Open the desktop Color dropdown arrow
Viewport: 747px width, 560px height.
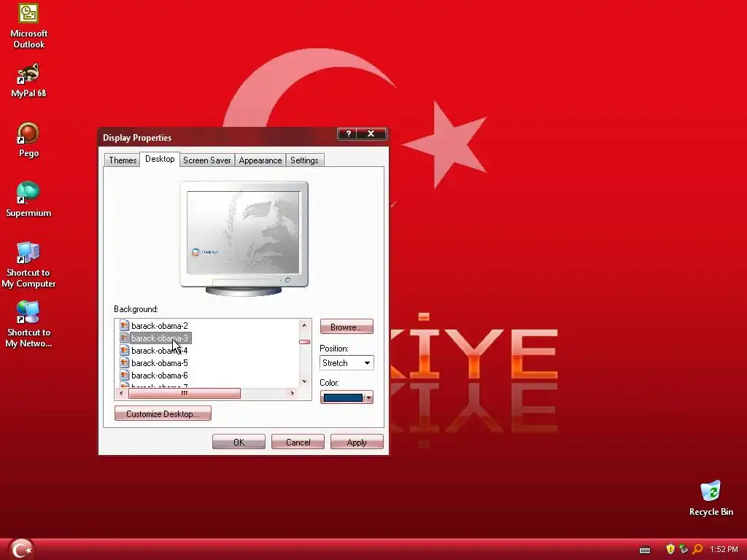coord(368,397)
